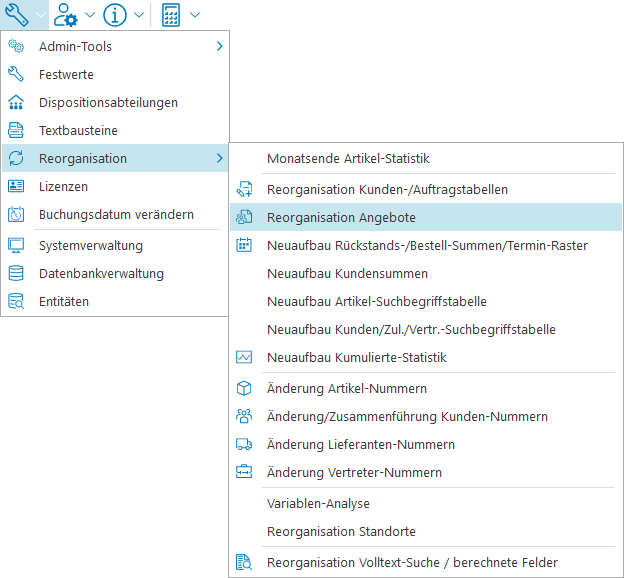Image resolution: width=624 pixels, height=578 pixels.
Task: Click the user settings gear icon
Action: pos(67,15)
